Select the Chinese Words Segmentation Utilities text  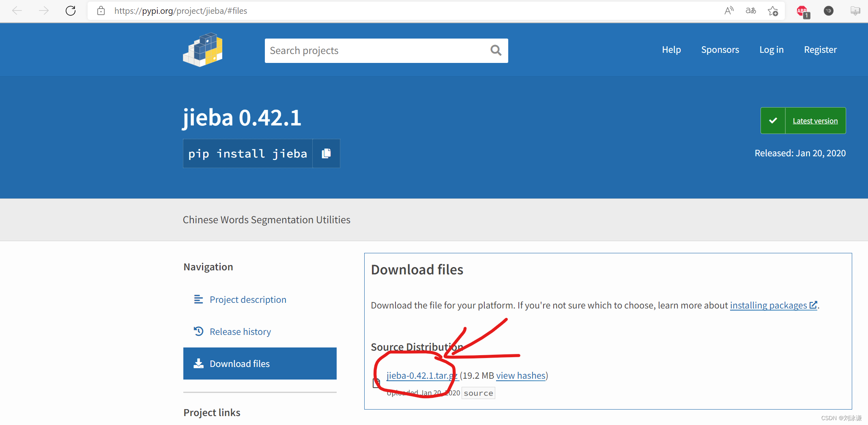(x=266, y=220)
